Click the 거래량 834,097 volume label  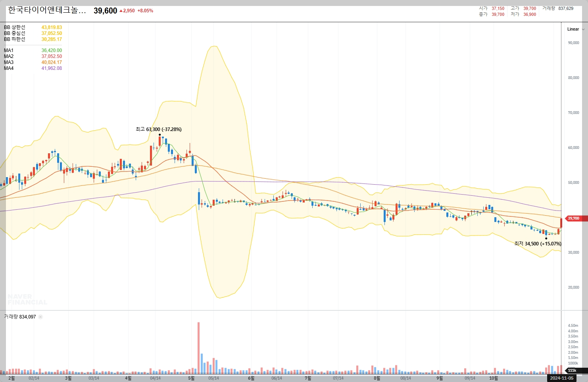click(x=20, y=317)
